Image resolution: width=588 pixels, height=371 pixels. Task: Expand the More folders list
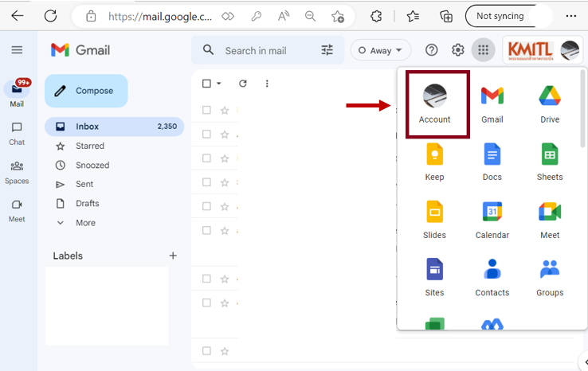click(x=85, y=223)
